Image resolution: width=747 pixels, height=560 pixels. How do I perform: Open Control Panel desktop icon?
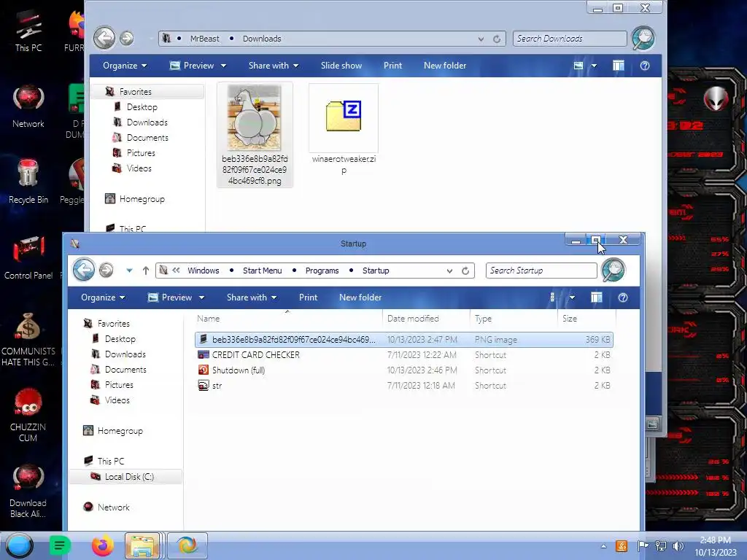click(x=28, y=257)
